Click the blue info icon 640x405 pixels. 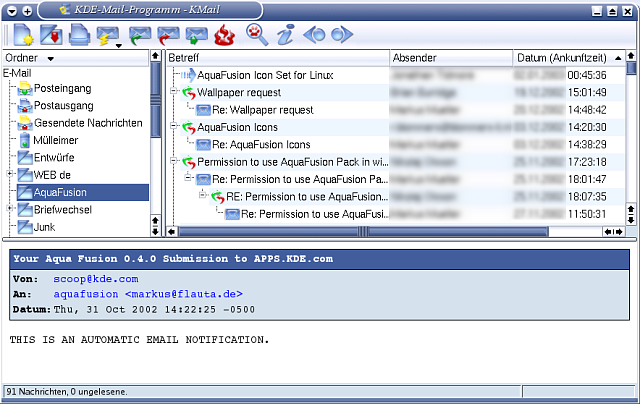pyautogui.click(x=285, y=34)
